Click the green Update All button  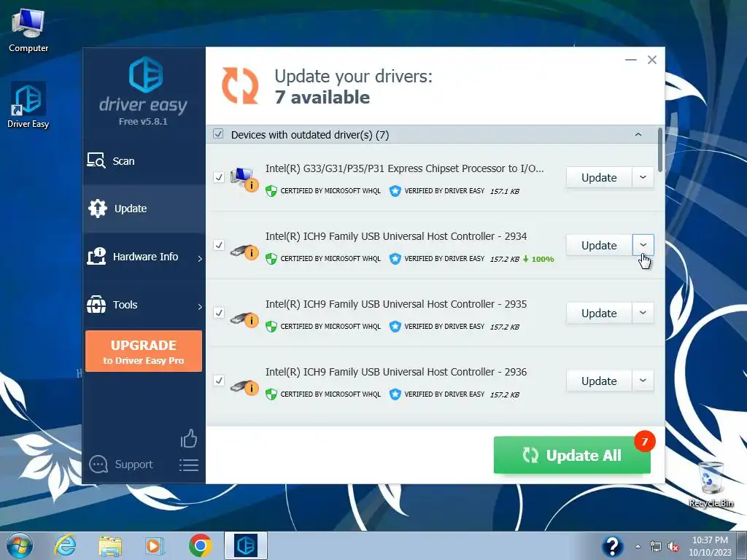pos(572,455)
